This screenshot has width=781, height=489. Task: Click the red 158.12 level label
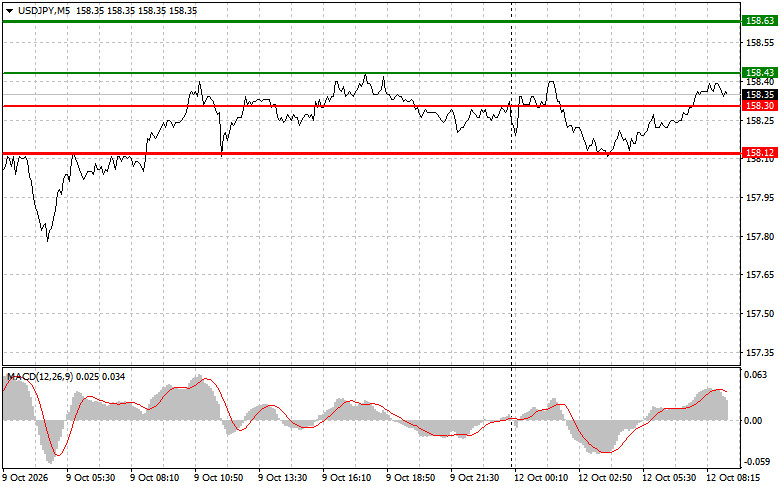(x=760, y=152)
